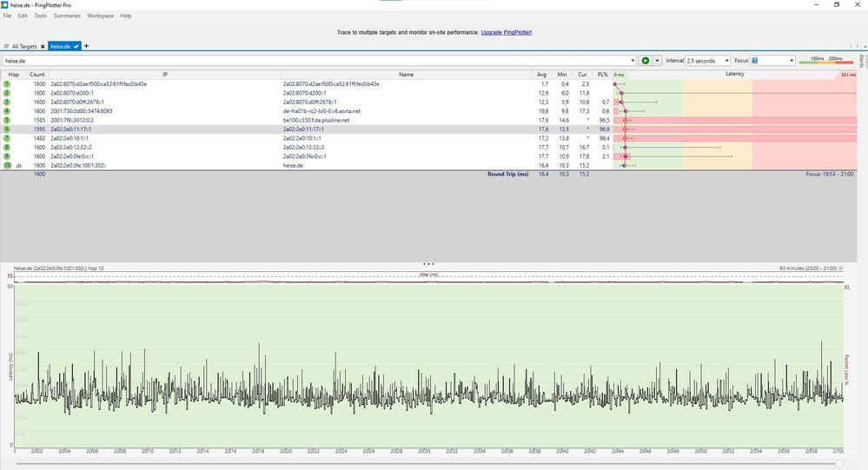Switch to the All Targets tab
Image resolution: width=868 pixels, height=470 pixels.
point(23,47)
